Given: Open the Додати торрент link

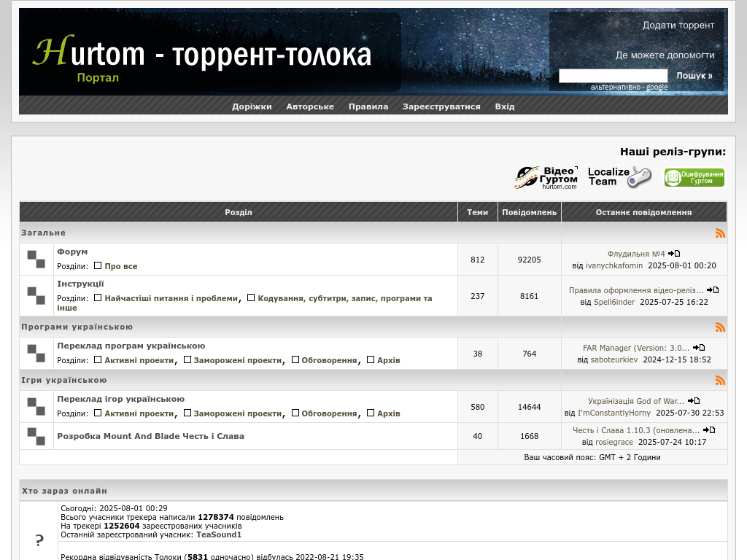Looking at the screenshot, I should [678, 26].
